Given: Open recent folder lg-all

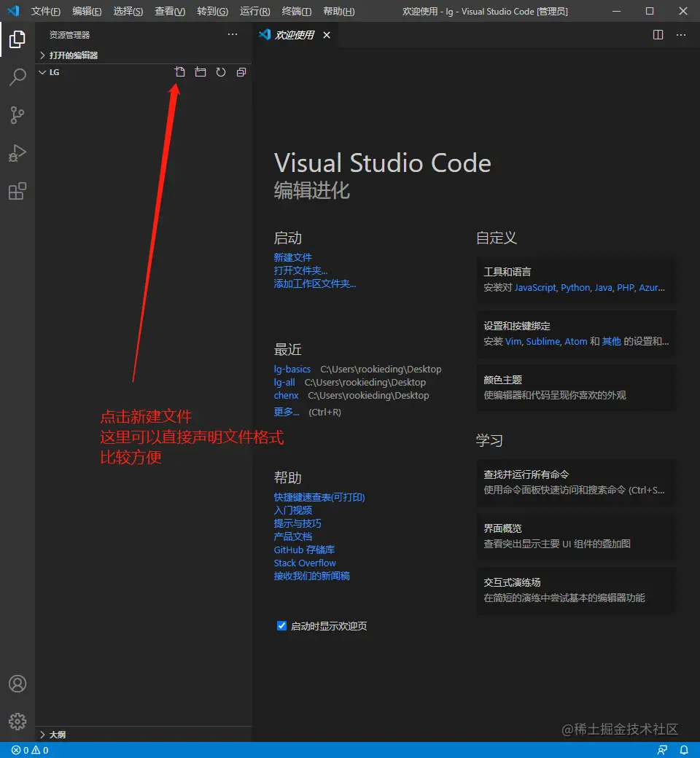Looking at the screenshot, I should click(284, 382).
